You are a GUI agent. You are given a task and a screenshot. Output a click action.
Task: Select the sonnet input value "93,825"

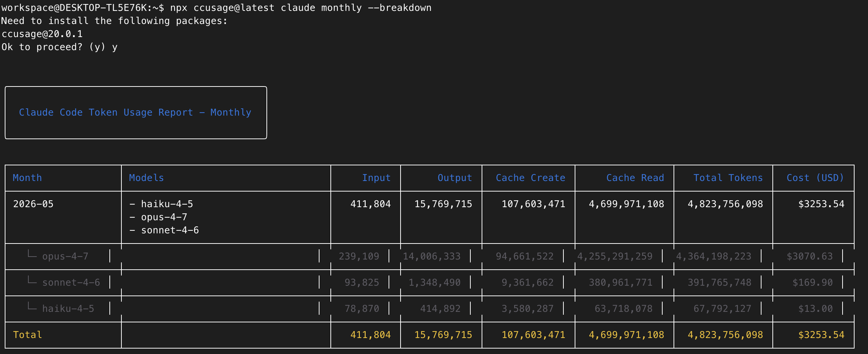point(362,282)
